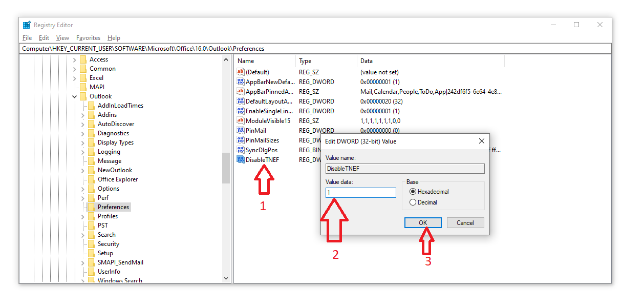This screenshot has width=644, height=307.
Task: Click the folder icon next to Security
Action: click(92, 244)
